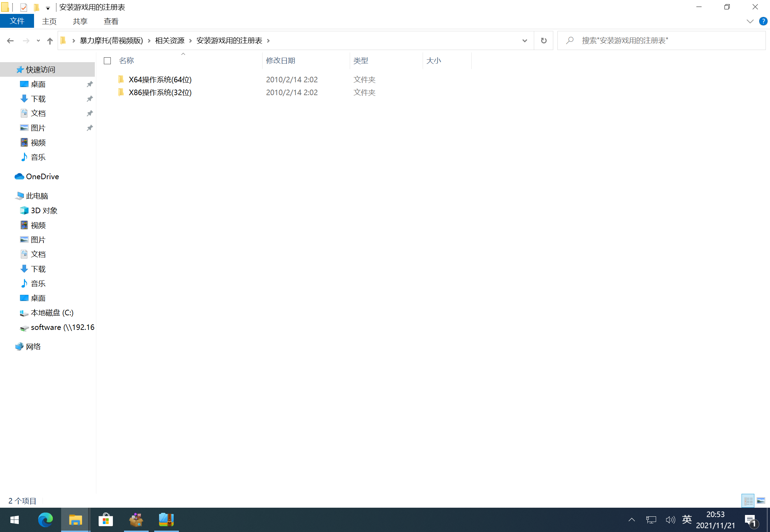Expand the address bar history dropdown
The height and width of the screenshot is (532, 770).
point(524,41)
